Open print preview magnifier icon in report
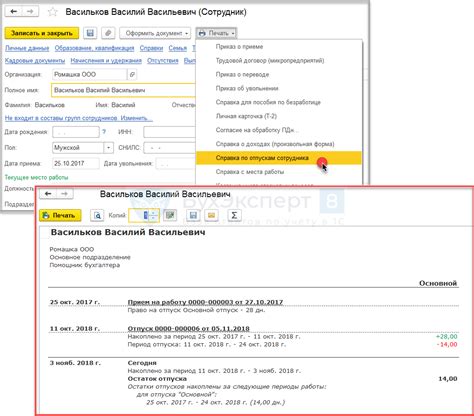Screen dimensions: 474x416 pyautogui.click(x=97, y=215)
